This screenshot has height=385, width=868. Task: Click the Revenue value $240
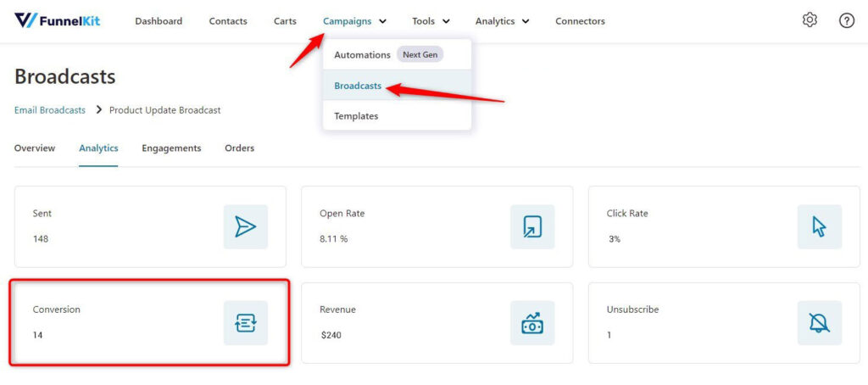331,335
